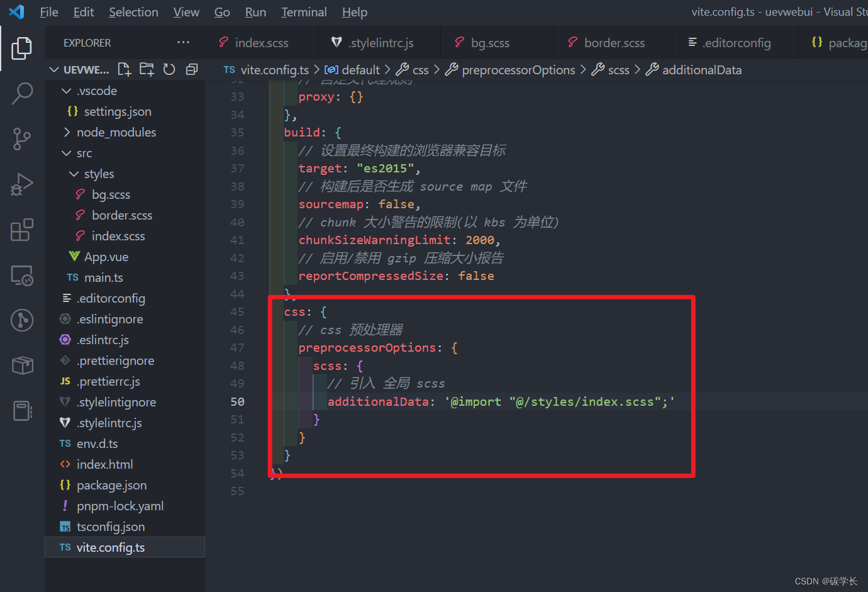868x592 pixels.
Task: Open the Selection menu
Action: tap(133, 12)
